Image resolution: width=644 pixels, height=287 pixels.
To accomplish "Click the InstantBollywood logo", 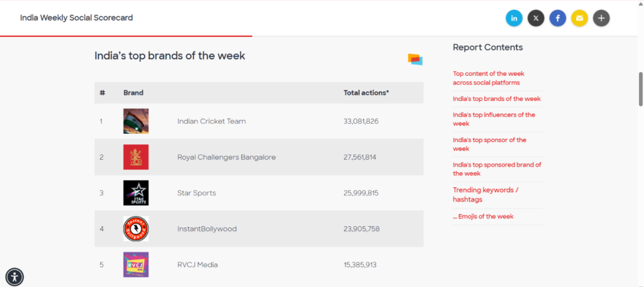I will point(136,229).
